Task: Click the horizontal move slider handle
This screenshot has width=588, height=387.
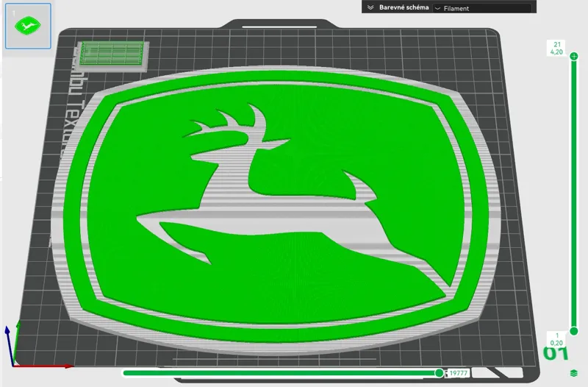Action: point(439,373)
